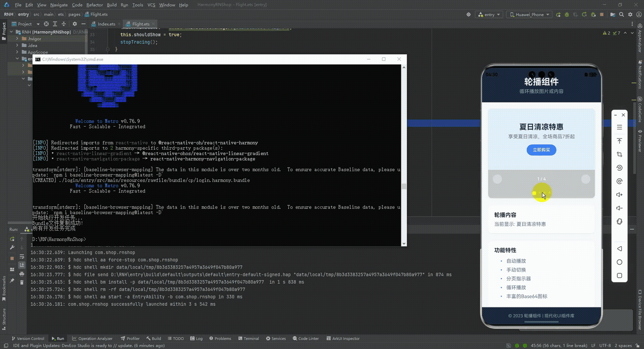Tap emulator Home circle button
644x349 pixels.
pos(619,262)
